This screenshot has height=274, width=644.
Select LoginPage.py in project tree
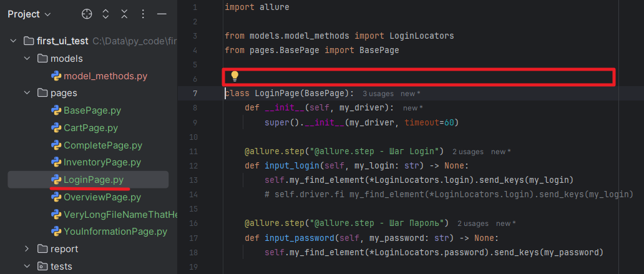(94, 180)
